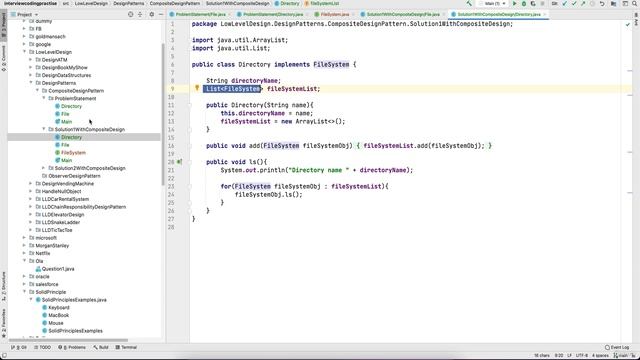Click LowLevelDesign in breadcrumb bar
640x360 pixels.
[91, 3]
